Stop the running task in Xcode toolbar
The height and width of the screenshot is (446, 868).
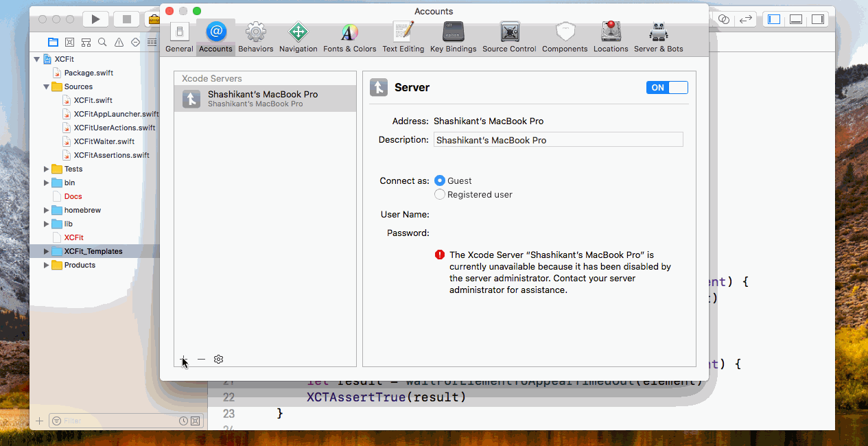click(x=127, y=19)
